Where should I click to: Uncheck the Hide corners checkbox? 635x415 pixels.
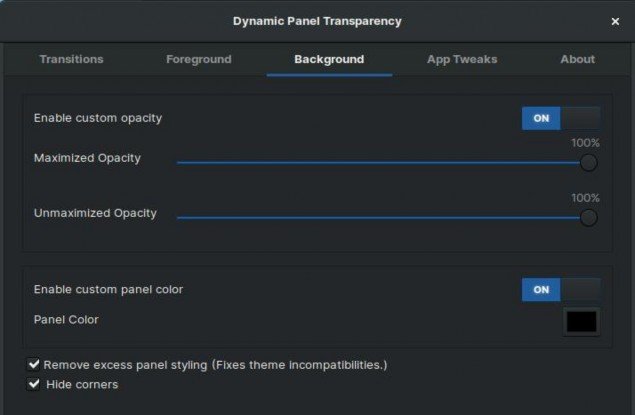35,384
